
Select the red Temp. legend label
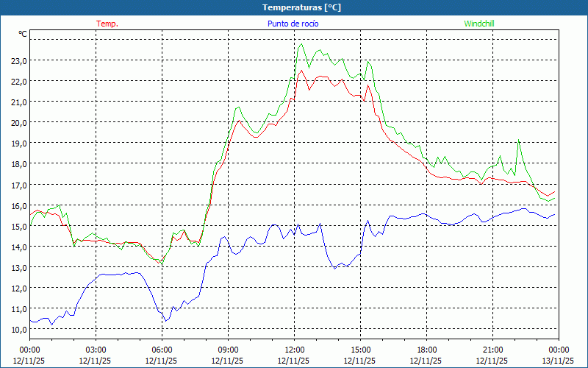[107, 24]
